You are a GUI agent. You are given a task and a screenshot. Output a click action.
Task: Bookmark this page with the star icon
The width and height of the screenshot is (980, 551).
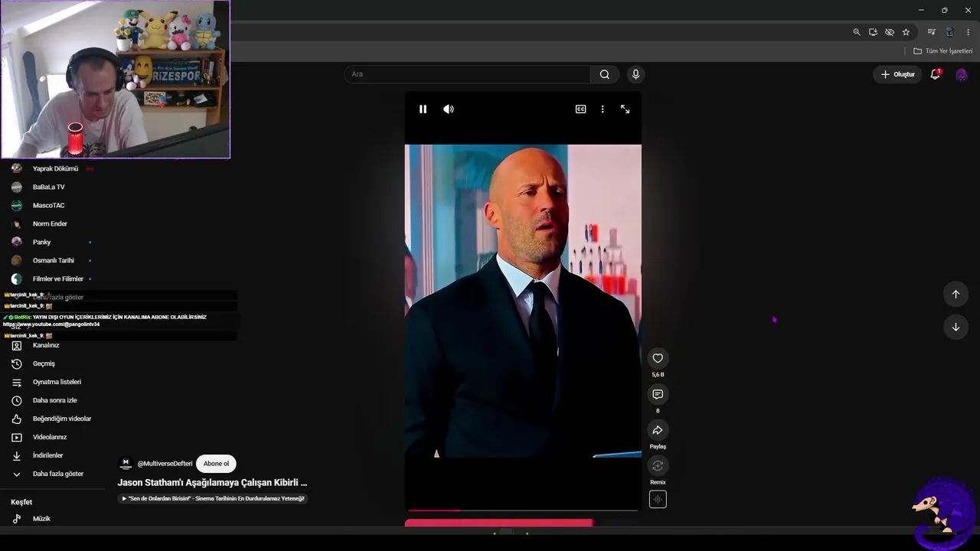pyautogui.click(x=906, y=32)
